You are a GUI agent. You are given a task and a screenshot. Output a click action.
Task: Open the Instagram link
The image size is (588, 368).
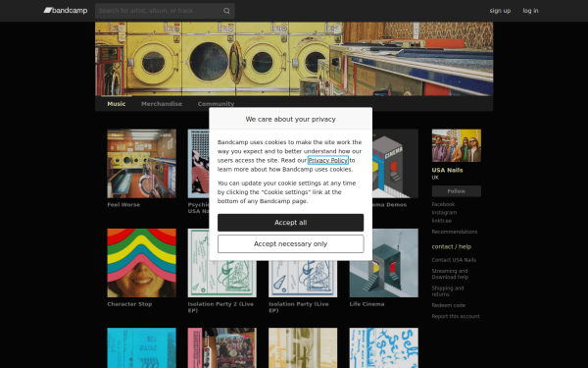(444, 213)
